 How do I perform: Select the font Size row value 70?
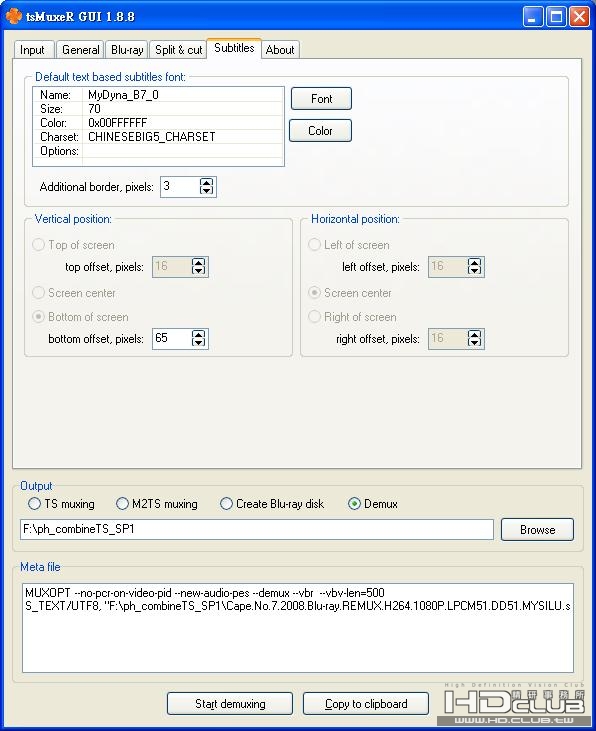pyautogui.click(x=158, y=109)
